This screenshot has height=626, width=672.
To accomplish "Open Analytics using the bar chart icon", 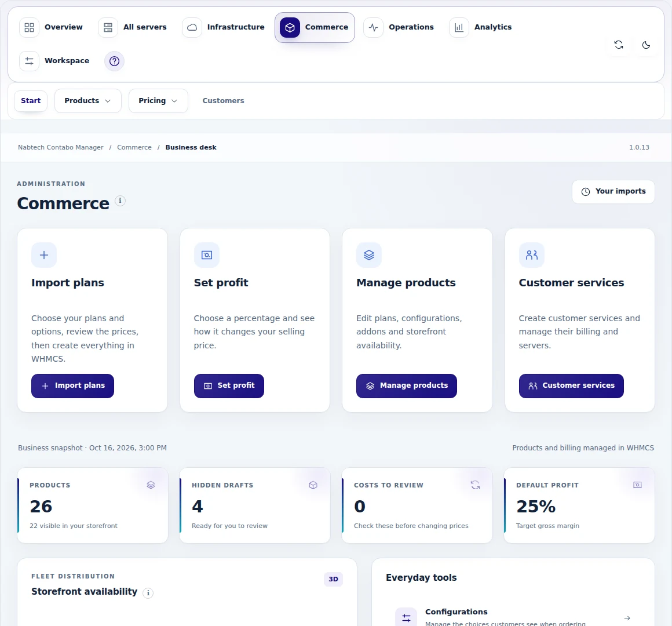I will click(459, 27).
